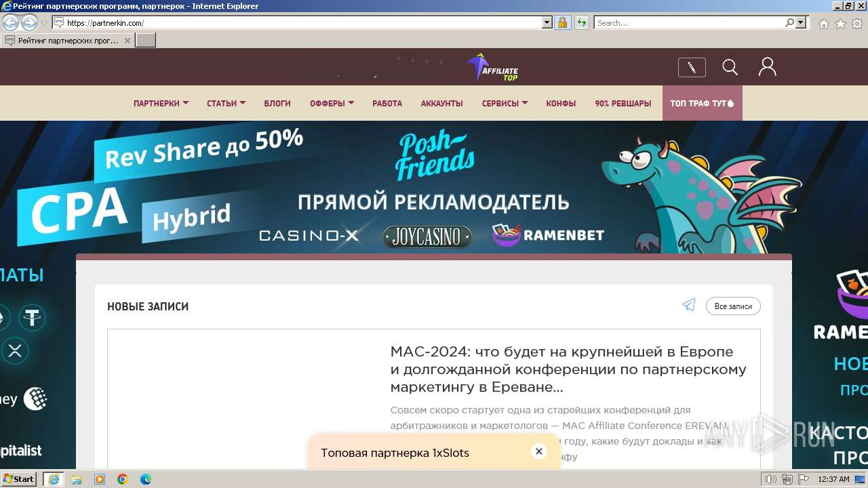
Task: Open Internet Explorer from the taskbar
Action: tap(54, 479)
